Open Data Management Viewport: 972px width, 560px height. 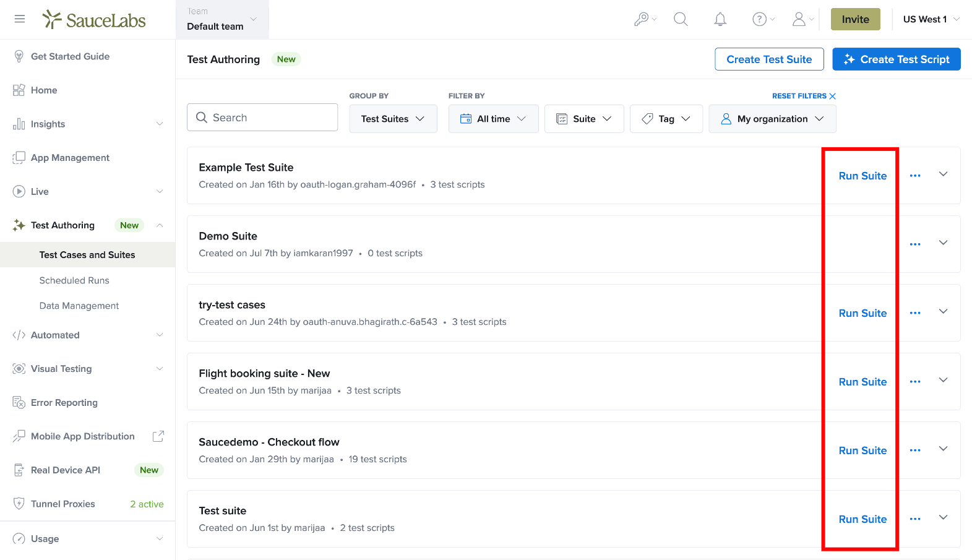click(x=79, y=306)
